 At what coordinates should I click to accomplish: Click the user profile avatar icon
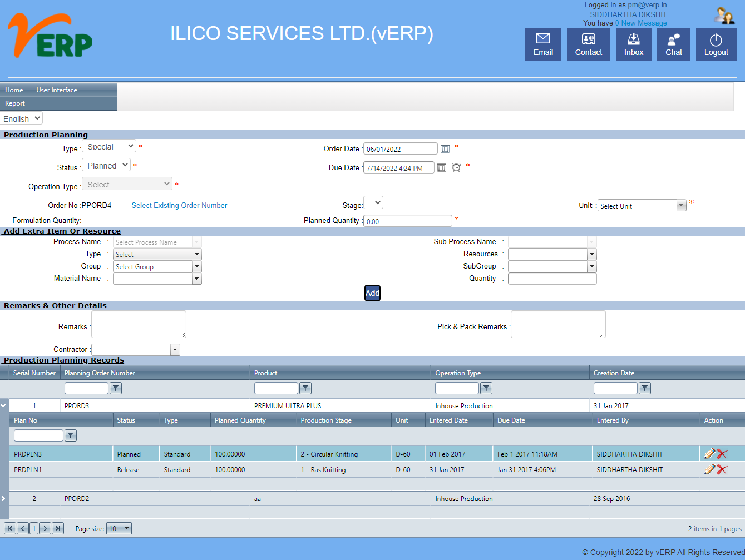tap(724, 16)
